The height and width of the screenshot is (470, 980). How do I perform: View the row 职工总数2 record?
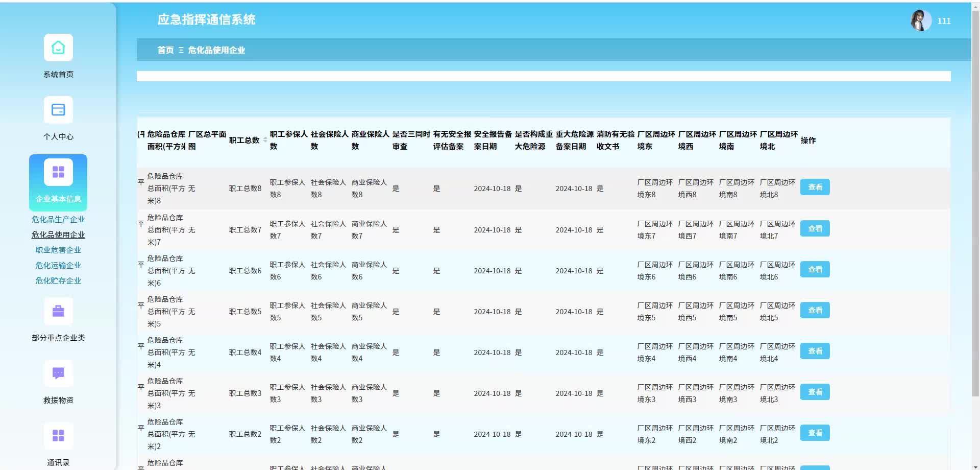click(815, 433)
